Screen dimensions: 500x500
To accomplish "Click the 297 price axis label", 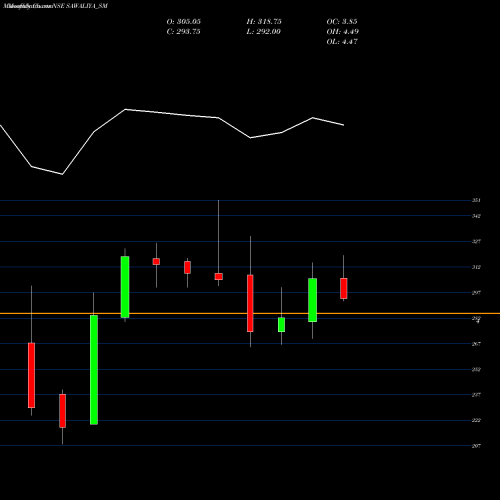I will pos(476,293).
